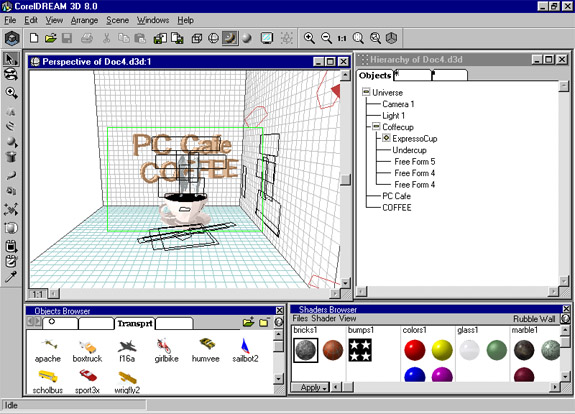The height and width of the screenshot is (414, 575).
Task: Collapse the Universe tree node
Action: click(x=366, y=92)
